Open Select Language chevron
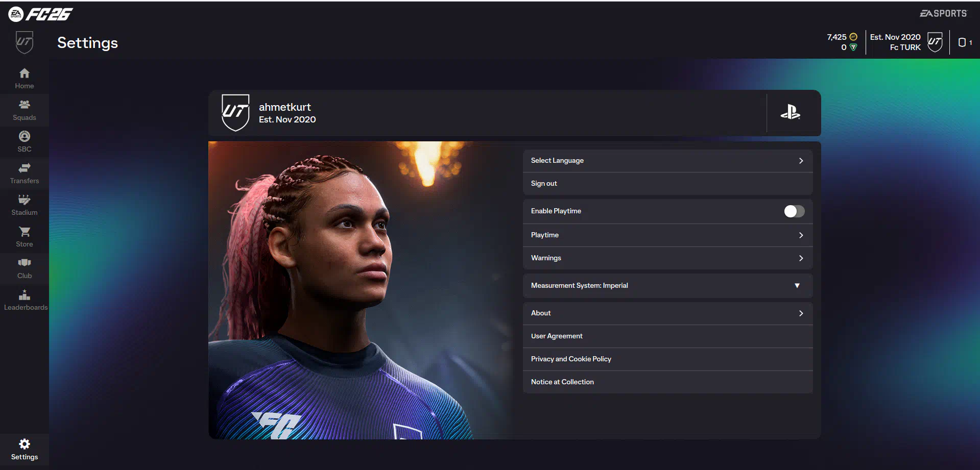The width and height of the screenshot is (980, 470). 801,161
